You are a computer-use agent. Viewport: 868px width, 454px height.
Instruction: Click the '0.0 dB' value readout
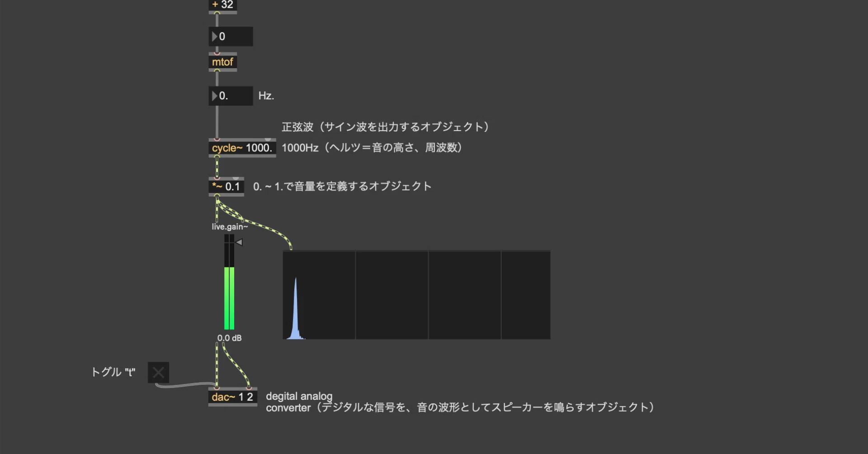230,338
